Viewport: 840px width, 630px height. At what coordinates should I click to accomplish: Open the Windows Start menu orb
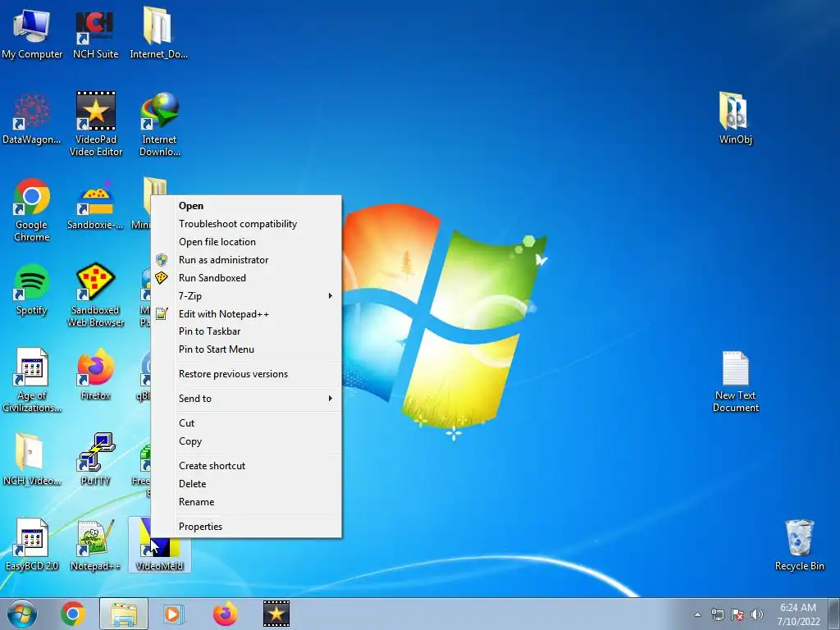22,614
